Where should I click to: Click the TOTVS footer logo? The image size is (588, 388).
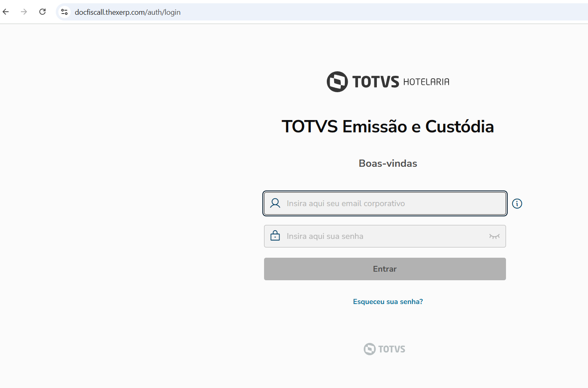pyautogui.click(x=385, y=349)
